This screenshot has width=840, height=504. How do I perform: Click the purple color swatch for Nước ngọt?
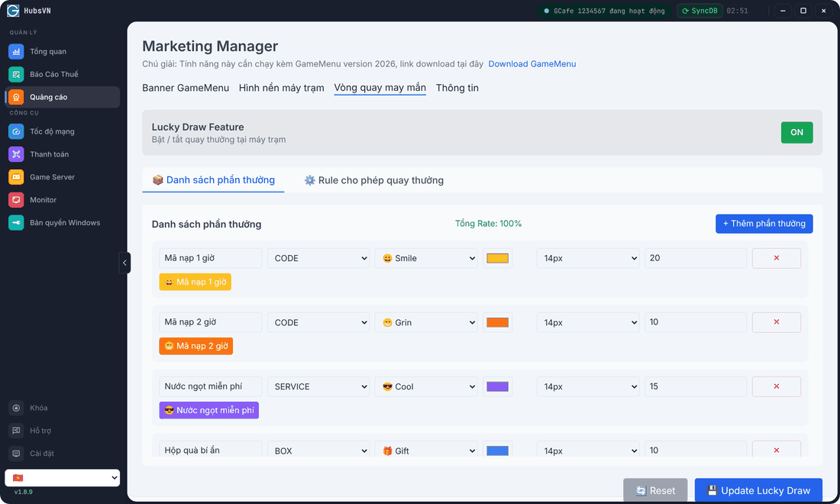coord(497,386)
